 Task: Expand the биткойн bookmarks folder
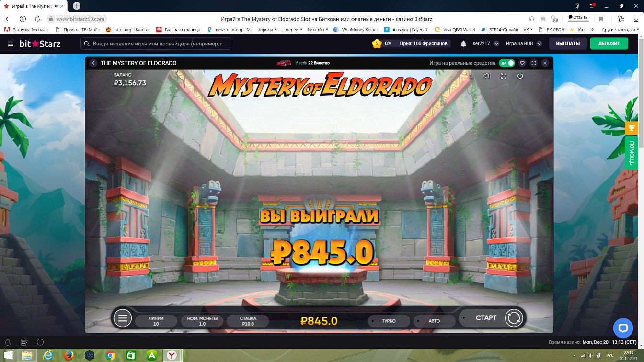point(318,30)
